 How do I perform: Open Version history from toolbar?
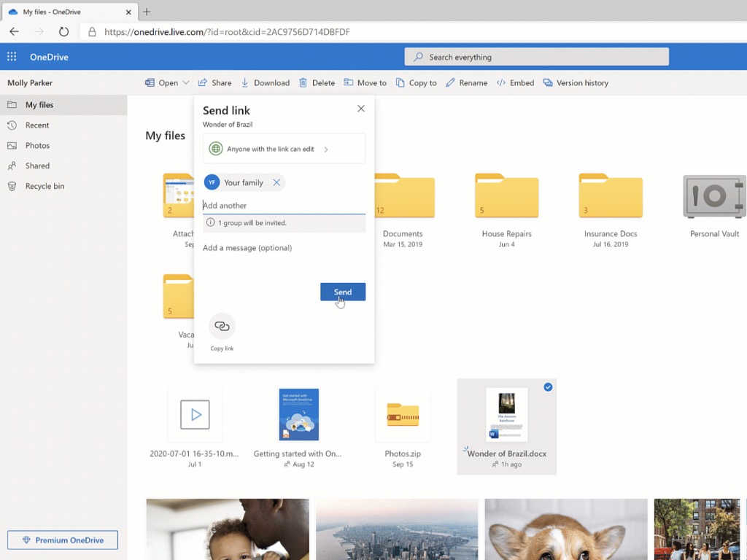tap(576, 83)
